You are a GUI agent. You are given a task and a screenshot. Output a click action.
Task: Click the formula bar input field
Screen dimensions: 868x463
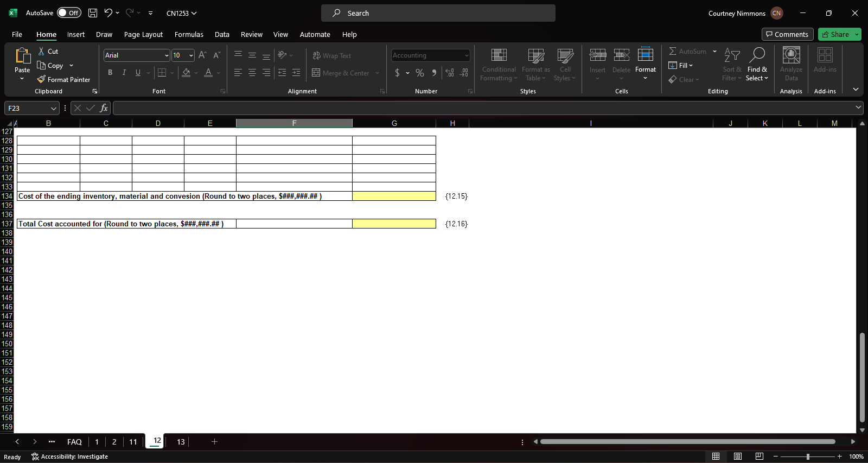[483, 108]
